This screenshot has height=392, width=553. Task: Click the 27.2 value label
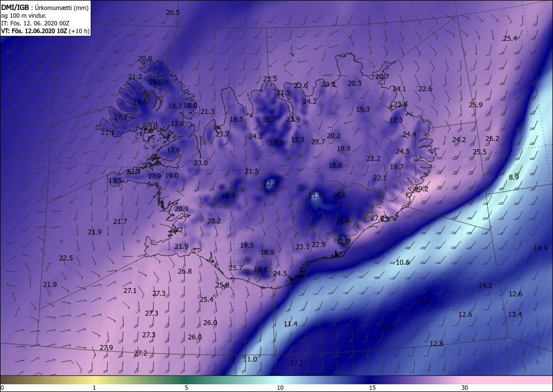pos(140,353)
